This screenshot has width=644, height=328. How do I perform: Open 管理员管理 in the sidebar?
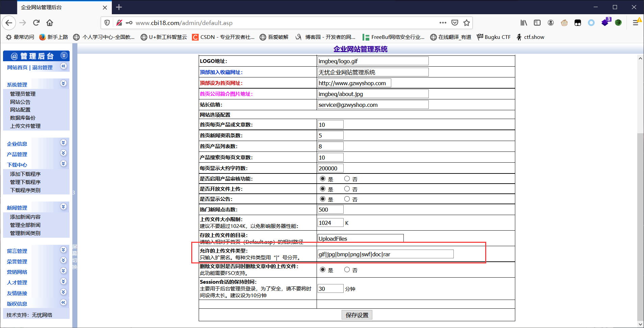pos(23,94)
